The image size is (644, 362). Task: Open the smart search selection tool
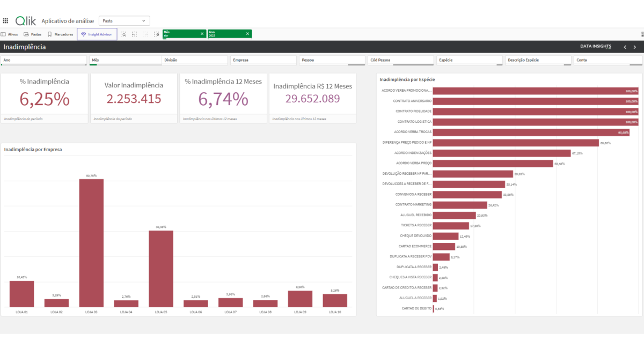123,34
